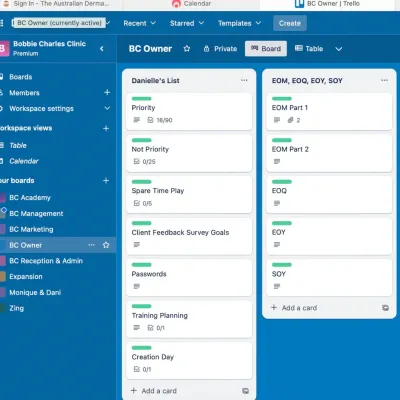Open the EOM Part 1 card
Viewport: 400px width, 400px height.
[x=329, y=112]
